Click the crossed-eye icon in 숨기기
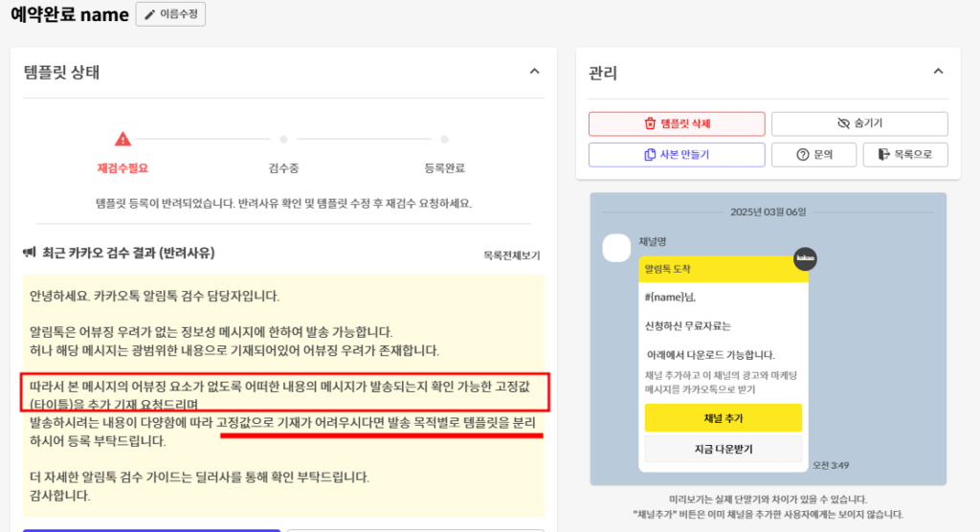The image size is (980, 532). [843, 123]
